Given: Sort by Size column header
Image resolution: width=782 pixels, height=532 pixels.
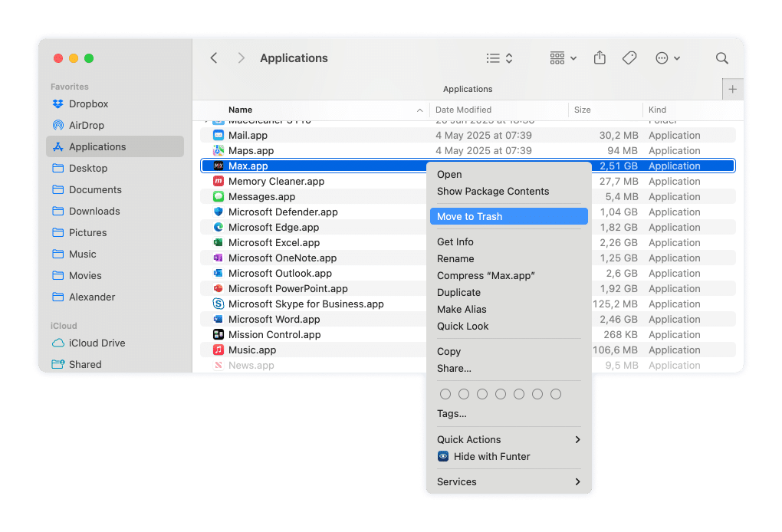Looking at the screenshot, I should coord(582,110).
